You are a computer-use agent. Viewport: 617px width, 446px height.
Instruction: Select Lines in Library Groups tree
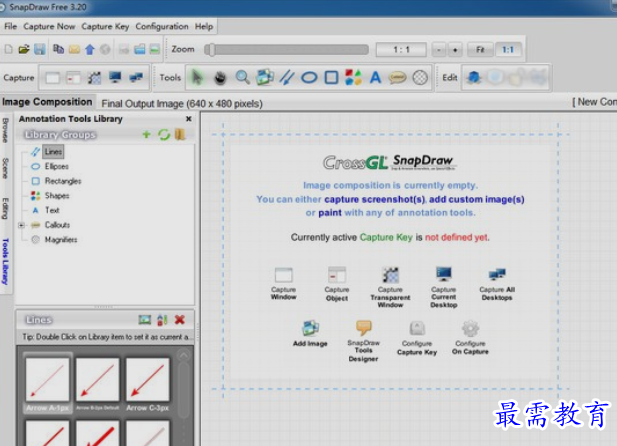tap(53, 152)
